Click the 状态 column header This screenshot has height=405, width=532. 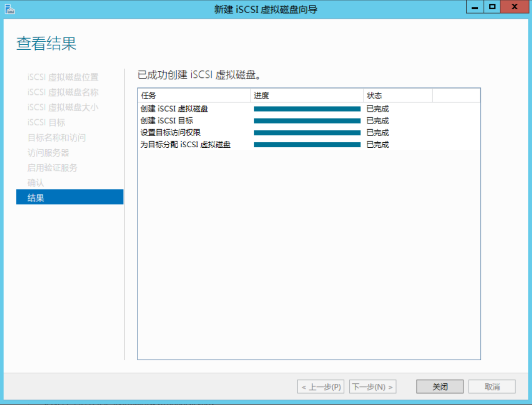pyautogui.click(x=398, y=95)
